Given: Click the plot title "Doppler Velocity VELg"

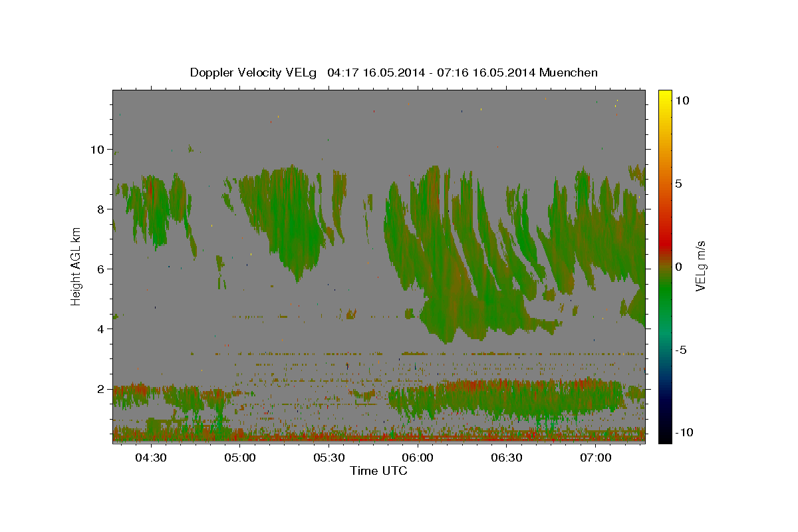Looking at the screenshot, I should coord(253,72).
